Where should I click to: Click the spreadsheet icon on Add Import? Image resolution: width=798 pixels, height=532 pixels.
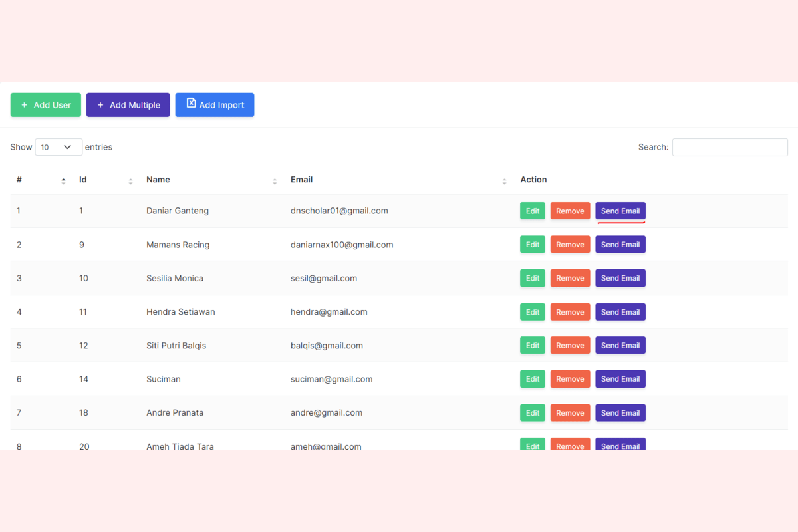[x=191, y=104]
